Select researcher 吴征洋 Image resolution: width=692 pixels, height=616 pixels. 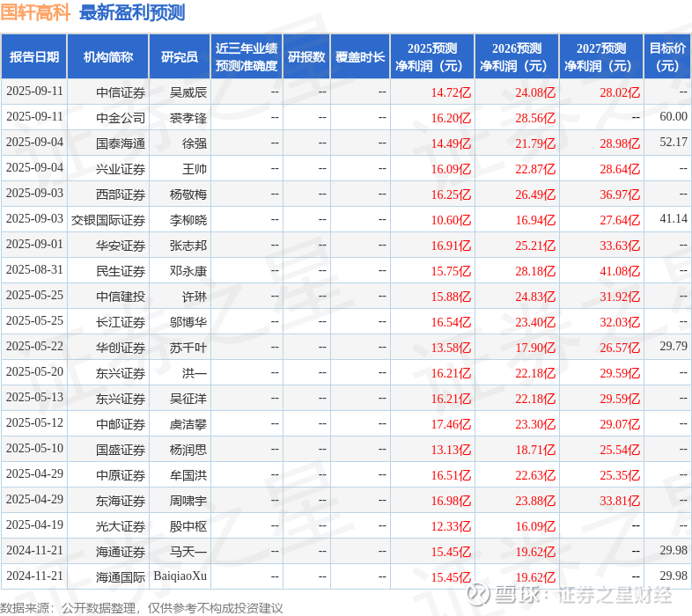188,400
